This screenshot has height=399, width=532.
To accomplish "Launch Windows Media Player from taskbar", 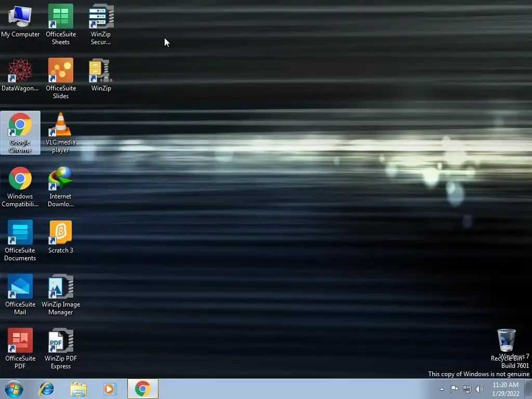I will tap(110, 389).
